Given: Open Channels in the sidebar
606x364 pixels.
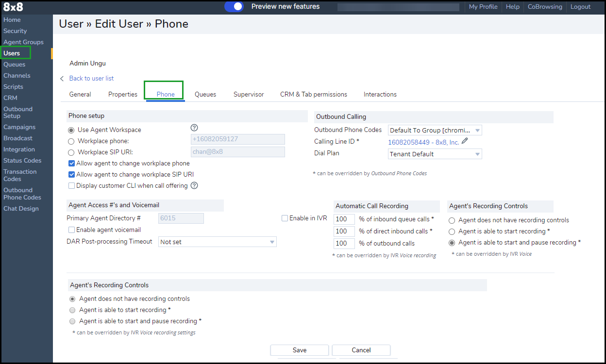Looking at the screenshot, I should tap(17, 76).
